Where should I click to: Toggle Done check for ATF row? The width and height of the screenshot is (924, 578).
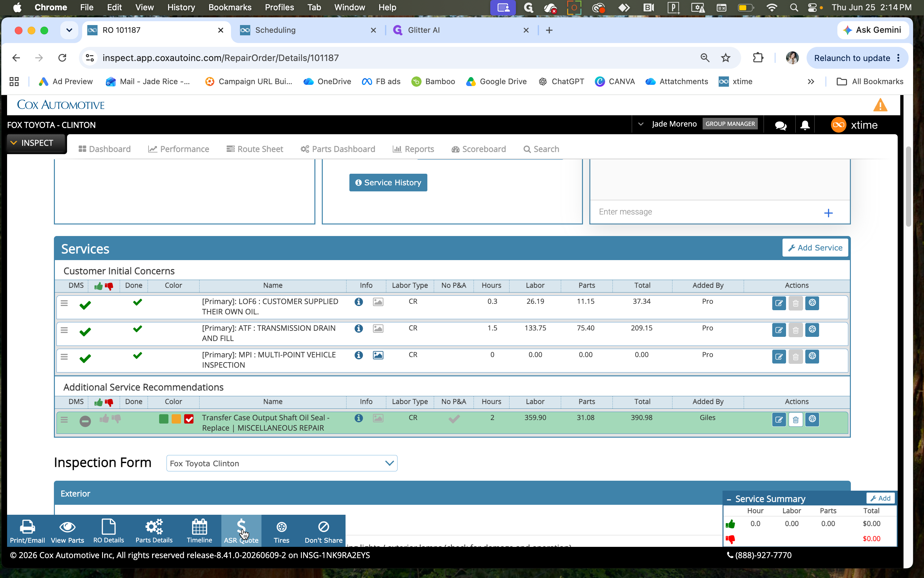pyautogui.click(x=137, y=329)
